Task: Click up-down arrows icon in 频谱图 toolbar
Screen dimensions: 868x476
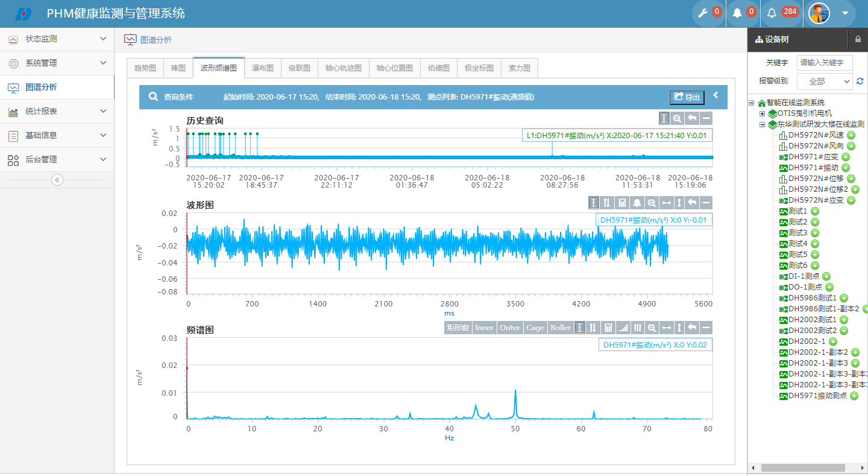Action: coord(593,328)
